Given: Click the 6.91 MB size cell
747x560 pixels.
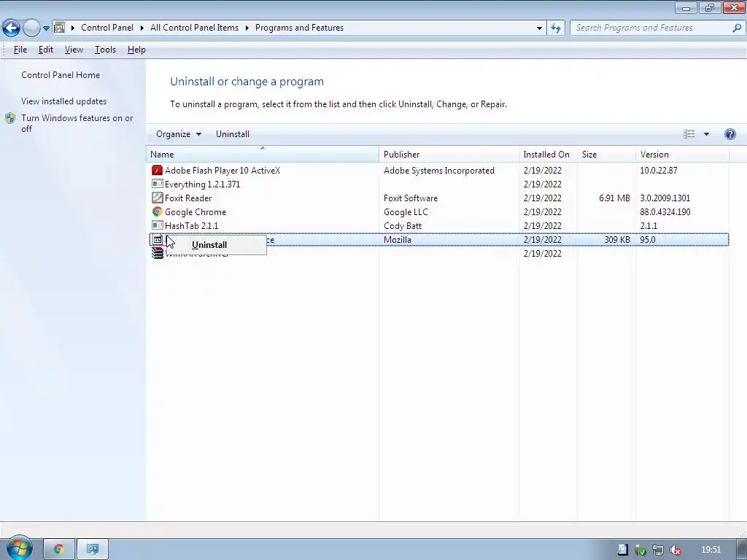Looking at the screenshot, I should (614, 198).
